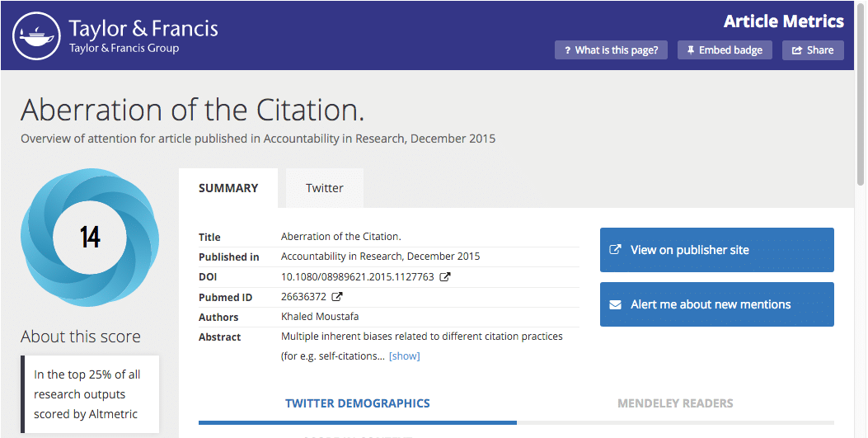This screenshot has height=438, width=868.
Task: Click the top 25% of research outputs note
Action: coord(90,394)
